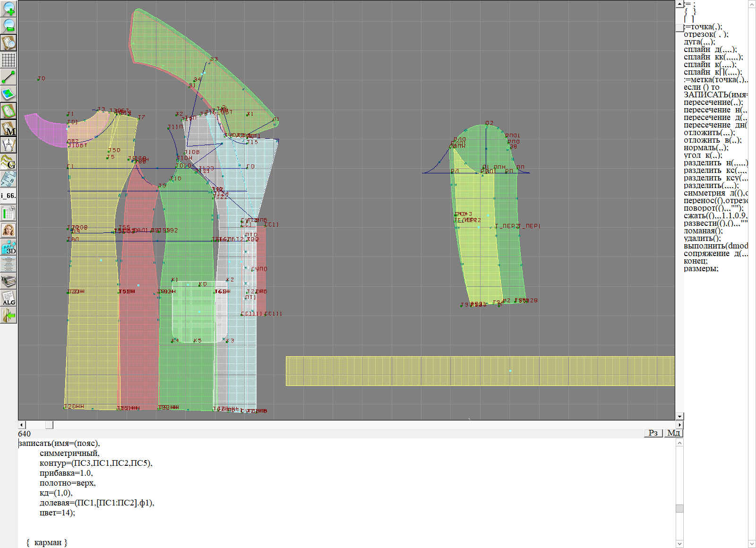Select the line segment tool icon
The width and height of the screenshot is (756, 548).
coord(9,77)
